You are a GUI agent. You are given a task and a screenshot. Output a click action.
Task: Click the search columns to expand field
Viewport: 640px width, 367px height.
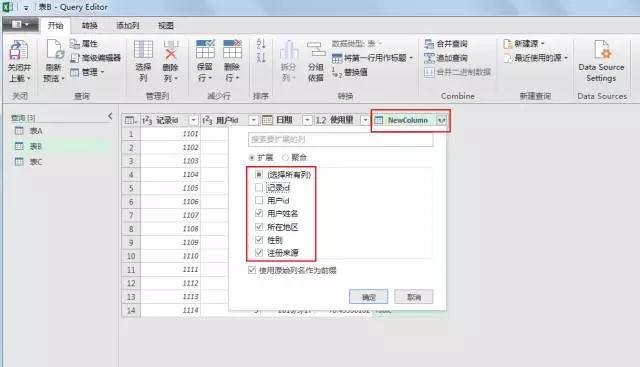pyautogui.click(x=340, y=140)
